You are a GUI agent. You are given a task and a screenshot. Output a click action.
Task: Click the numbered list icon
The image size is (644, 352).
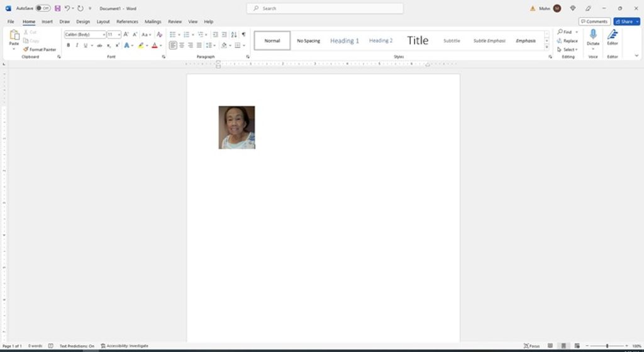(186, 35)
